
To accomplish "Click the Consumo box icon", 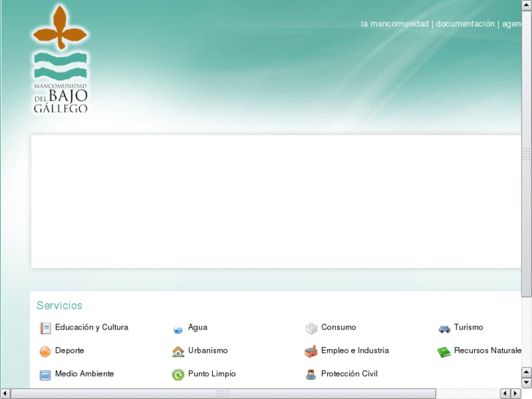I will point(311,329).
